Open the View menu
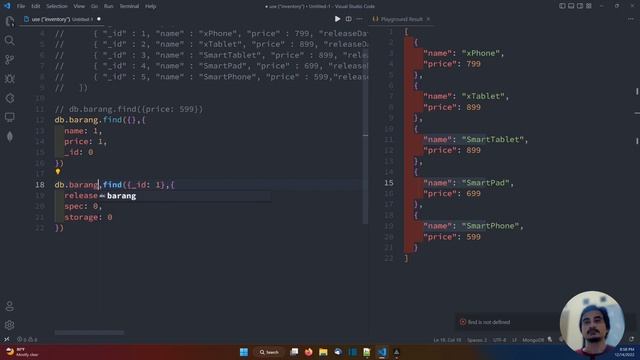Image resolution: width=640 pixels, height=360 pixels. point(79,6)
